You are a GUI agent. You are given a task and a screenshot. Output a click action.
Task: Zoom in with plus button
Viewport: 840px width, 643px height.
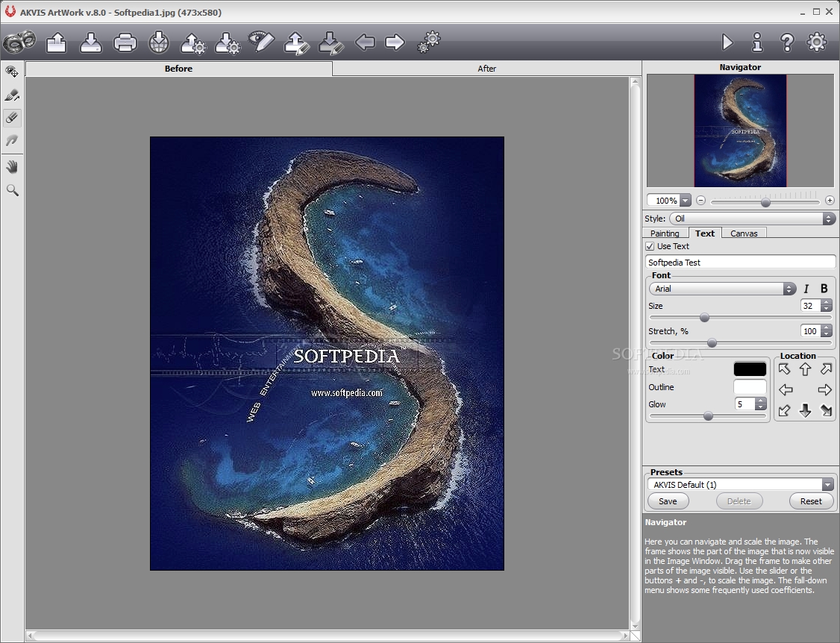(x=830, y=201)
